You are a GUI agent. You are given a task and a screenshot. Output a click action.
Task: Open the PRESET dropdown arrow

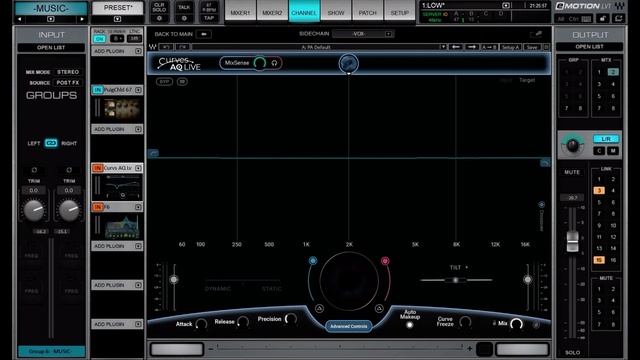click(118, 19)
